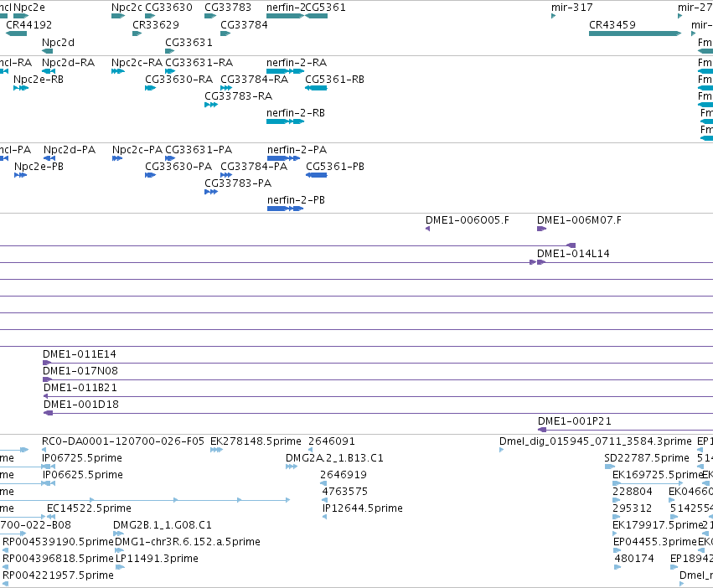Image resolution: width=713 pixels, height=588 pixels.
Task: Click the EP04455.3prime EST label
Action: point(655,542)
